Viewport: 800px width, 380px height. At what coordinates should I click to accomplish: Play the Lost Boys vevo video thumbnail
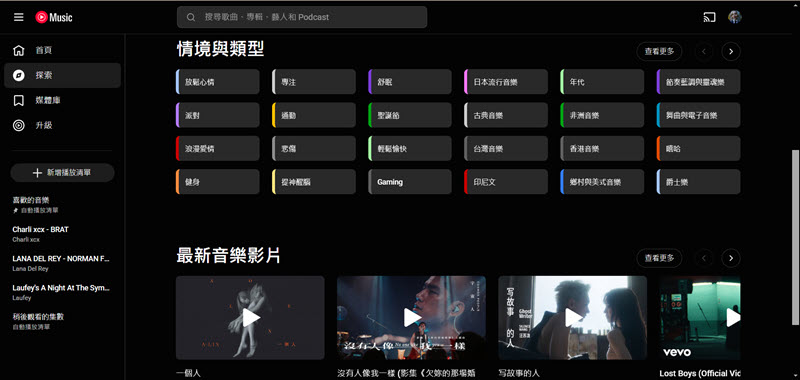(x=700, y=318)
